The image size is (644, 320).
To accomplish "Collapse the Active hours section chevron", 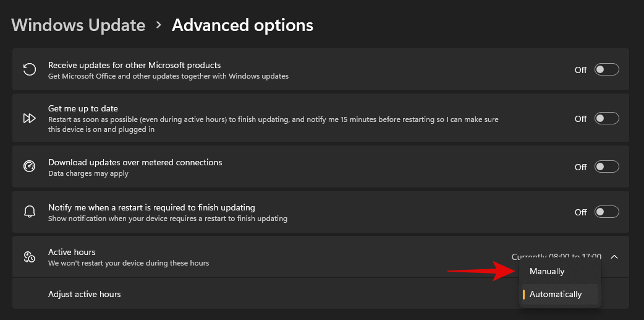I will pyautogui.click(x=614, y=257).
